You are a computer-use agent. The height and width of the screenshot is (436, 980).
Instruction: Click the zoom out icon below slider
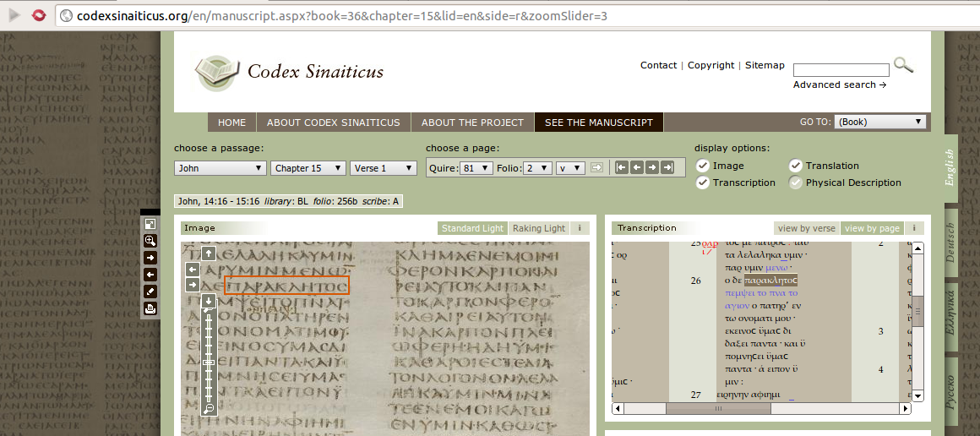(x=209, y=409)
